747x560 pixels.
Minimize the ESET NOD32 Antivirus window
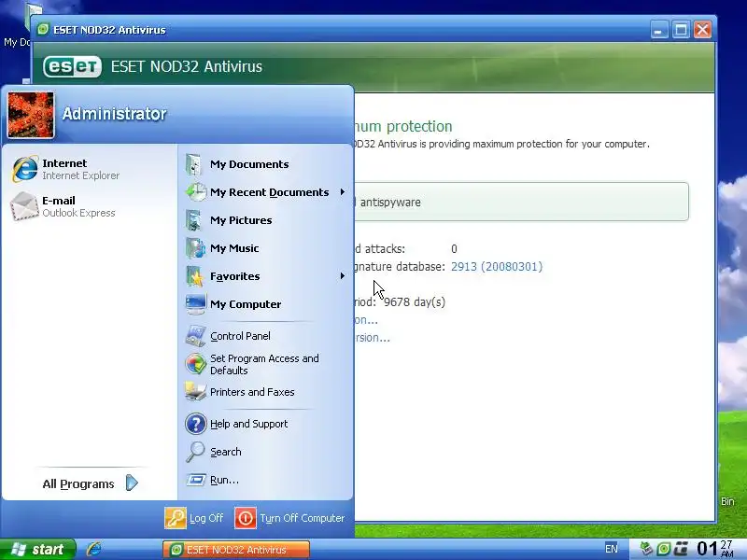tap(659, 30)
